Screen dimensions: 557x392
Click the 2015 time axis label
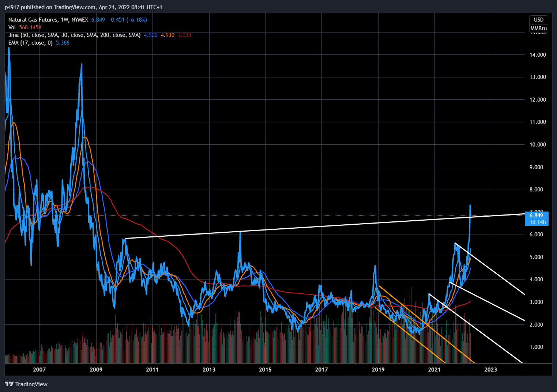coord(266,370)
